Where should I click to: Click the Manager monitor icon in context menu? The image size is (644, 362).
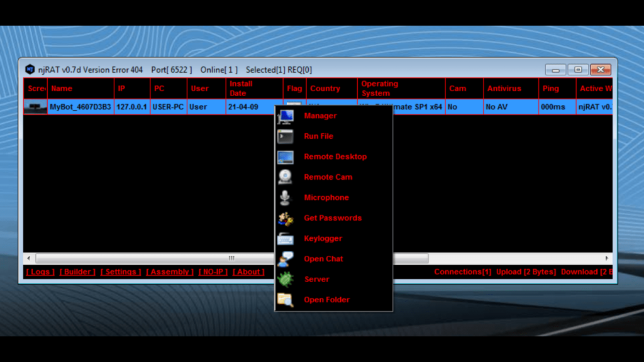tap(286, 116)
